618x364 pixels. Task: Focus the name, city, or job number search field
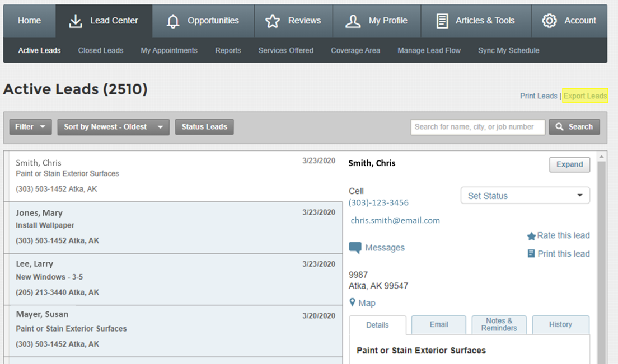pyautogui.click(x=477, y=127)
